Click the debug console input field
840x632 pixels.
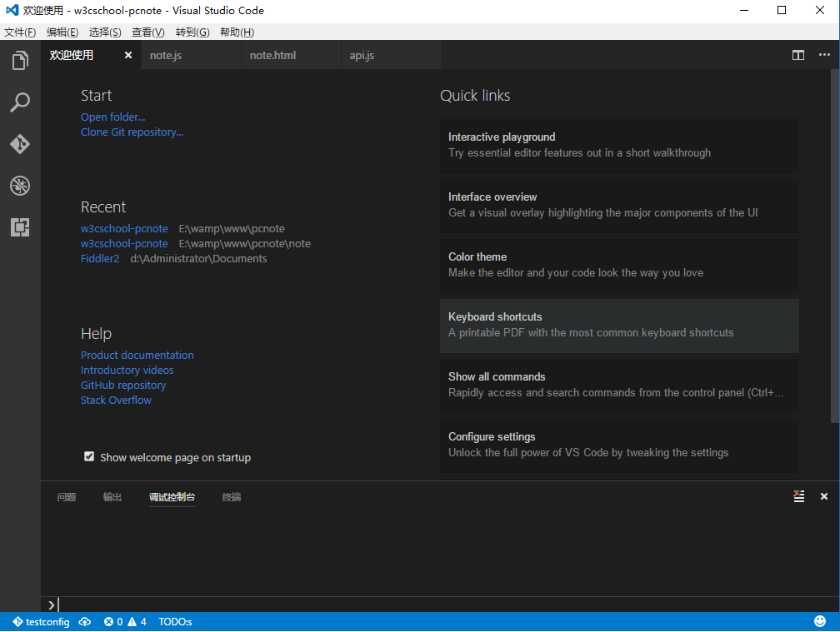417,605
